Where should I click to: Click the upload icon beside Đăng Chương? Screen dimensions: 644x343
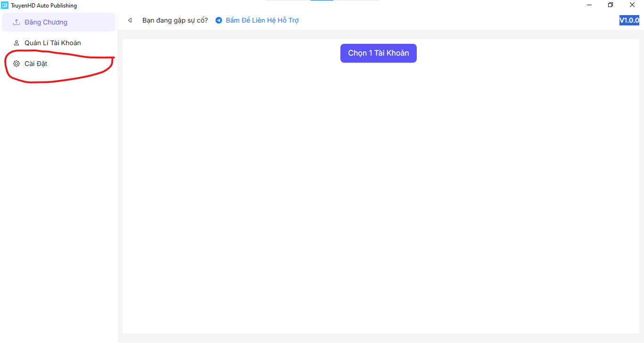pyautogui.click(x=17, y=22)
